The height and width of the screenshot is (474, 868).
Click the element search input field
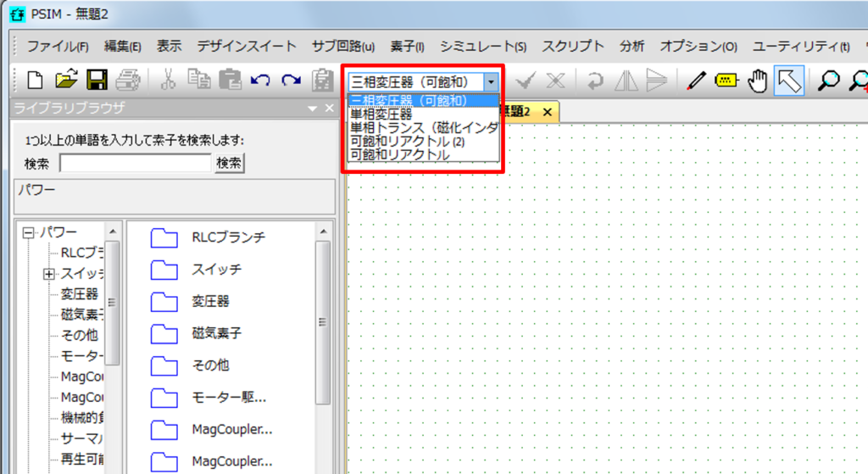tap(136, 164)
